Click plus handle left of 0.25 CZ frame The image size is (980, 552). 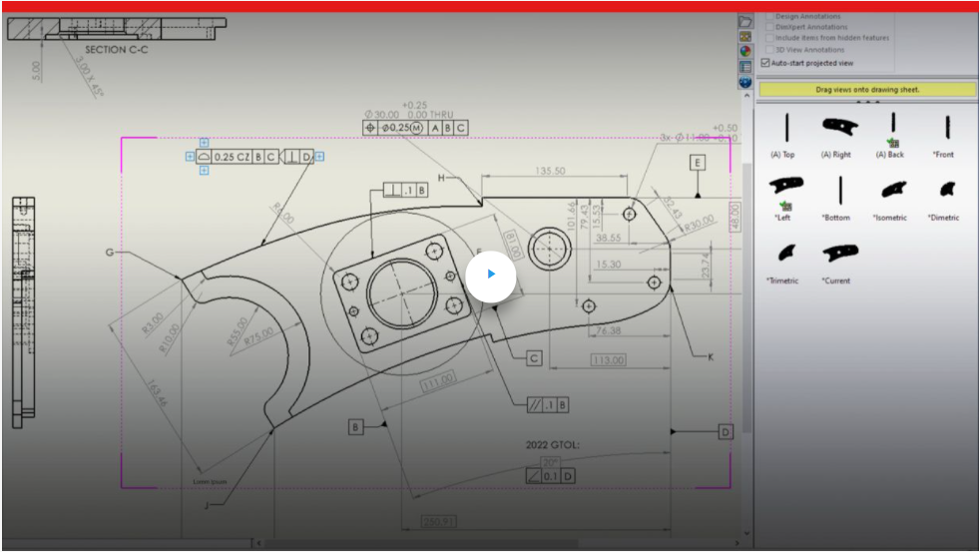(190, 156)
